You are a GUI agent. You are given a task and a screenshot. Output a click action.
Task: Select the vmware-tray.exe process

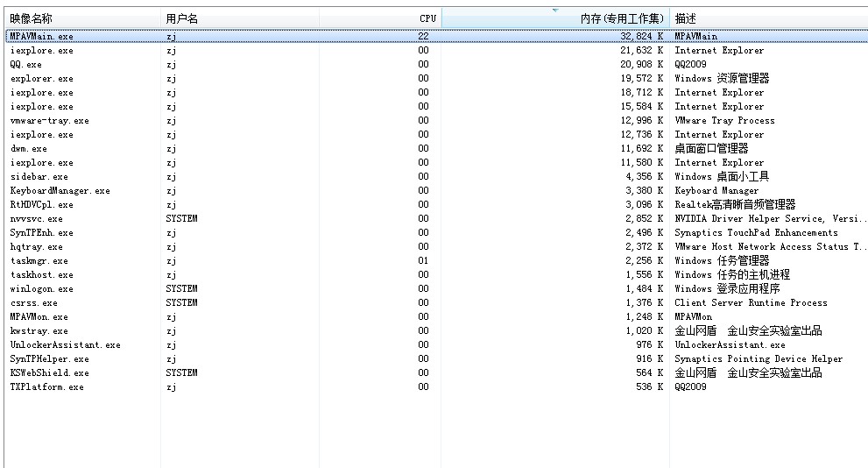coord(50,121)
